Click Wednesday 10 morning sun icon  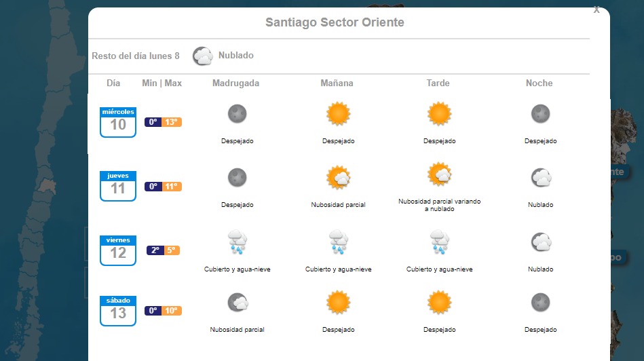pos(338,113)
